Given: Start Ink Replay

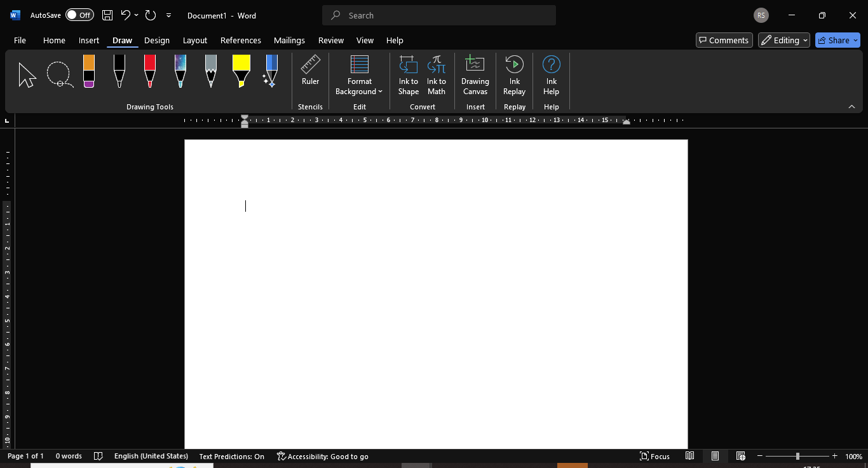Looking at the screenshot, I should click(x=514, y=75).
